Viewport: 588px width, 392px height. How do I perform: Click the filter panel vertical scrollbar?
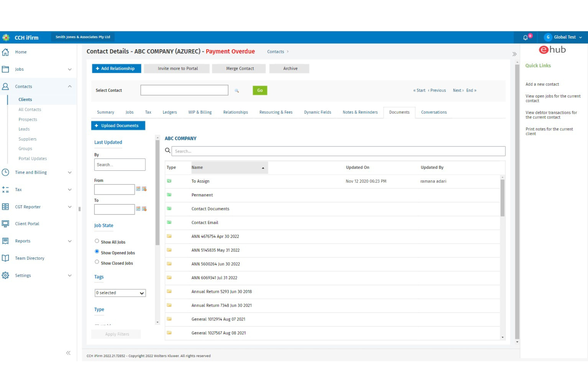[x=157, y=192]
